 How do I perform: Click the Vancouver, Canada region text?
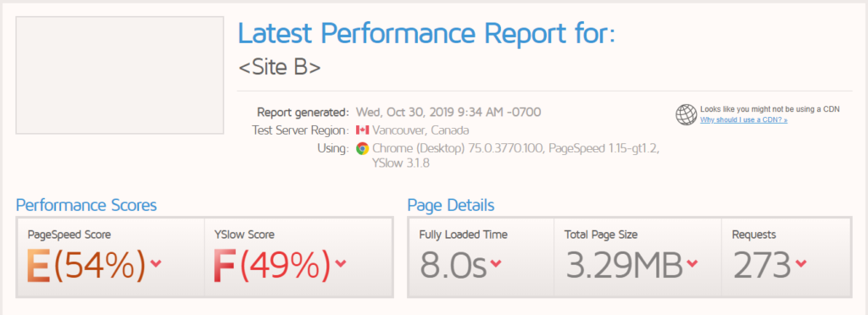point(420,130)
